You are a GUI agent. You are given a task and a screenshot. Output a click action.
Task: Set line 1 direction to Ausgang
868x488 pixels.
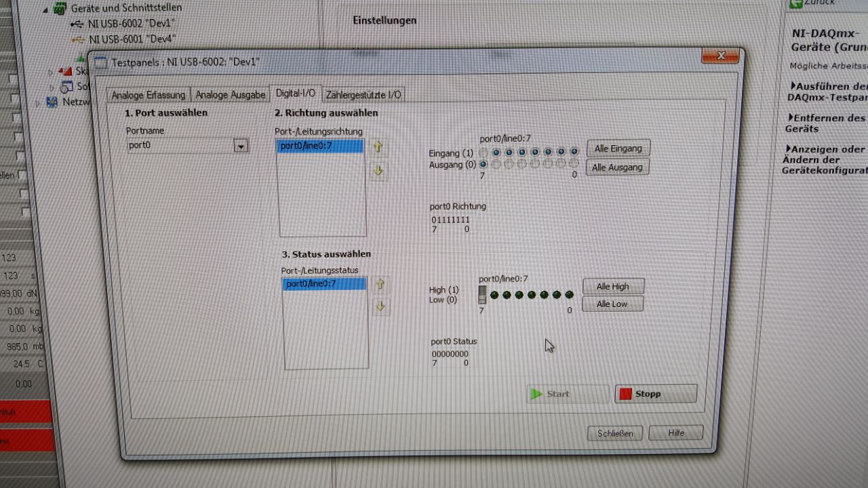[x=561, y=164]
